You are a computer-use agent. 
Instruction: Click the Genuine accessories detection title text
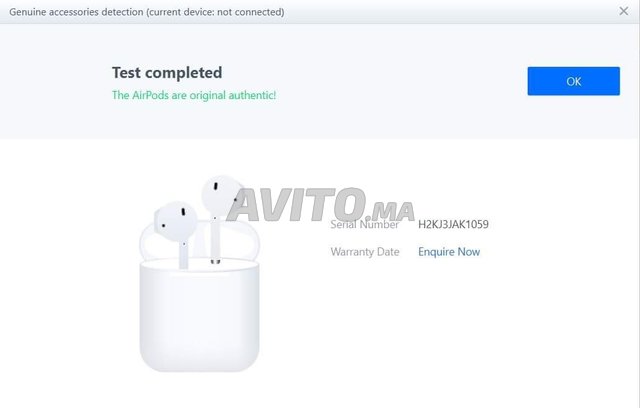pyautogui.click(x=76, y=12)
